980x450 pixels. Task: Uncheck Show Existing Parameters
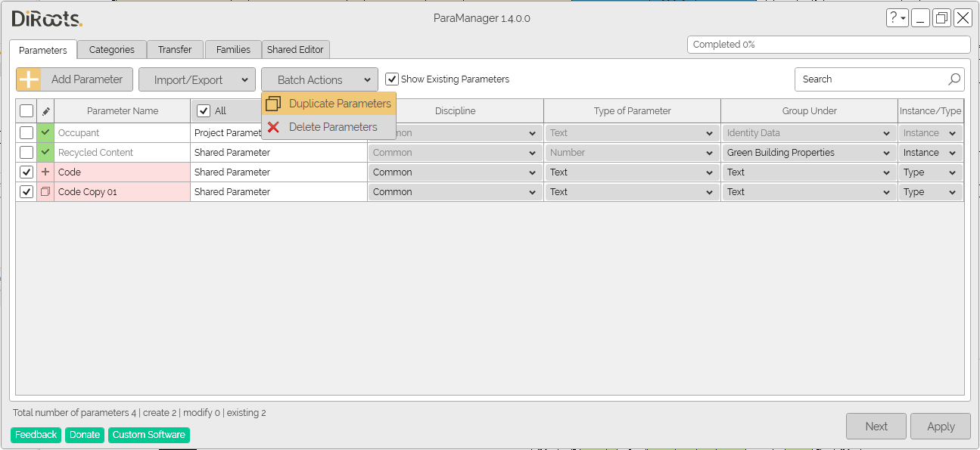[391, 79]
